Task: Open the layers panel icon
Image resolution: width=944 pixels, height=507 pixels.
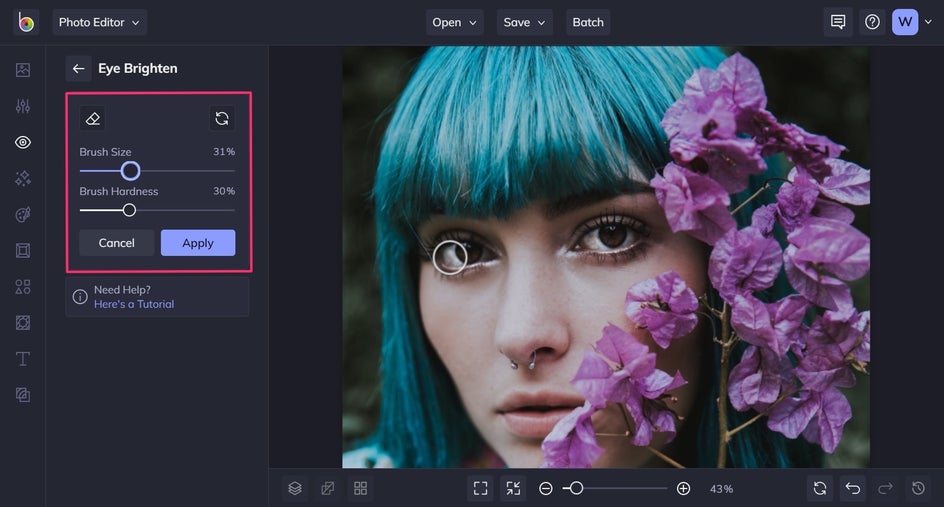Action: click(x=295, y=488)
